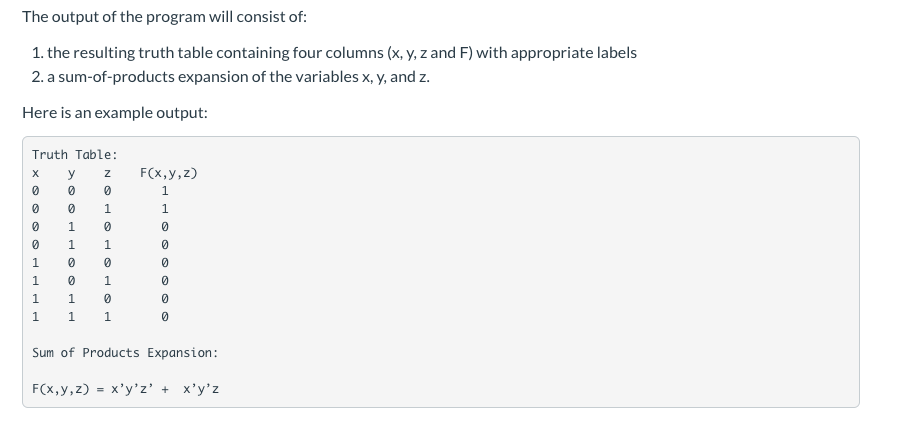This screenshot has height=421, width=923.
Task: Click the F value in row 0 0 1
Action: [165, 209]
